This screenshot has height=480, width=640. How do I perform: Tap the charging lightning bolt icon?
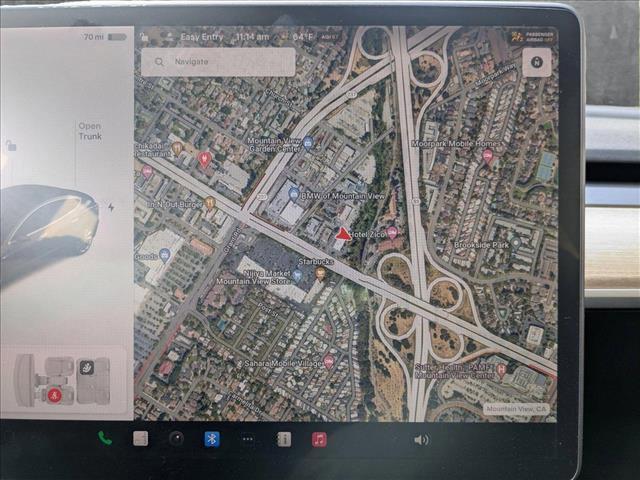(111, 207)
